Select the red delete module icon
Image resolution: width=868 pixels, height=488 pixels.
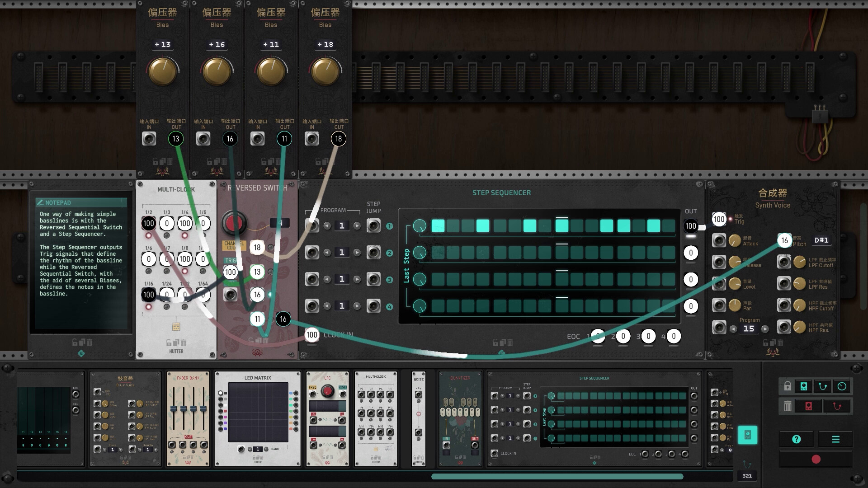808,406
